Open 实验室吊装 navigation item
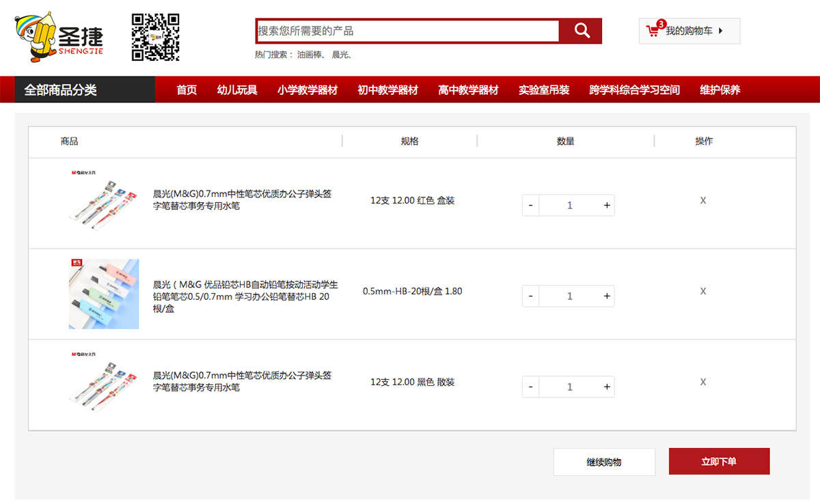Screen dimensions: 820x504 [544, 90]
